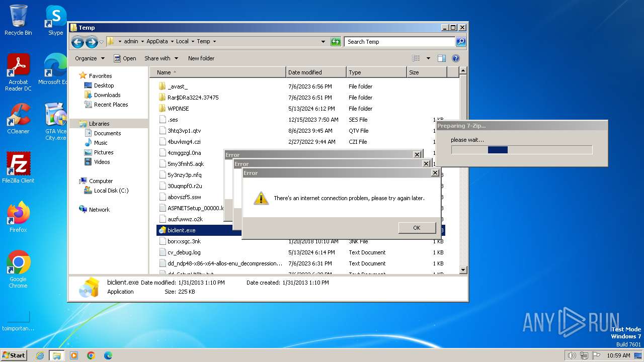Image resolution: width=644 pixels, height=362 pixels.
Task: Click the volume speaker tray icon
Action: point(572,355)
